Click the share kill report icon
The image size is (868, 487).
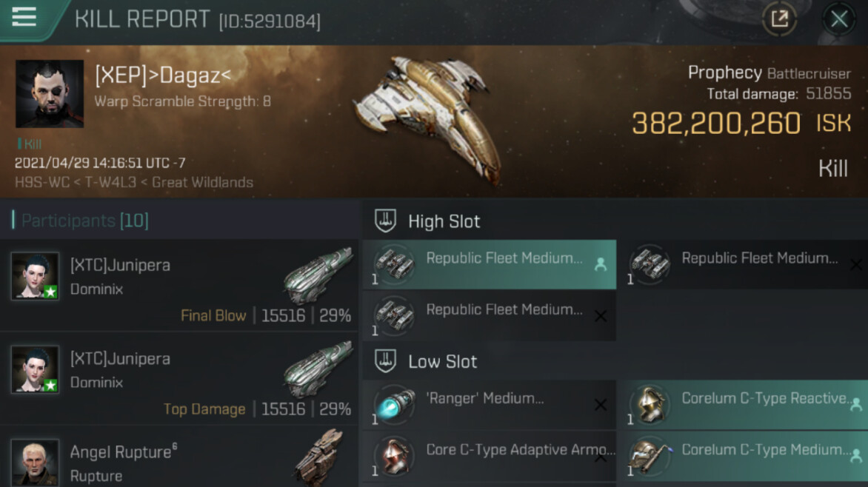[x=779, y=19]
